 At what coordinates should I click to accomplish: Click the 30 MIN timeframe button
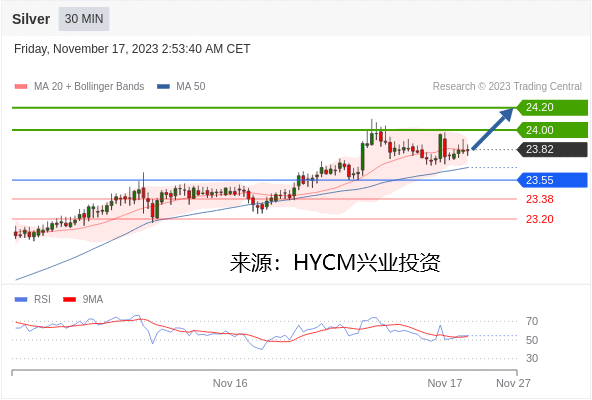click(84, 19)
